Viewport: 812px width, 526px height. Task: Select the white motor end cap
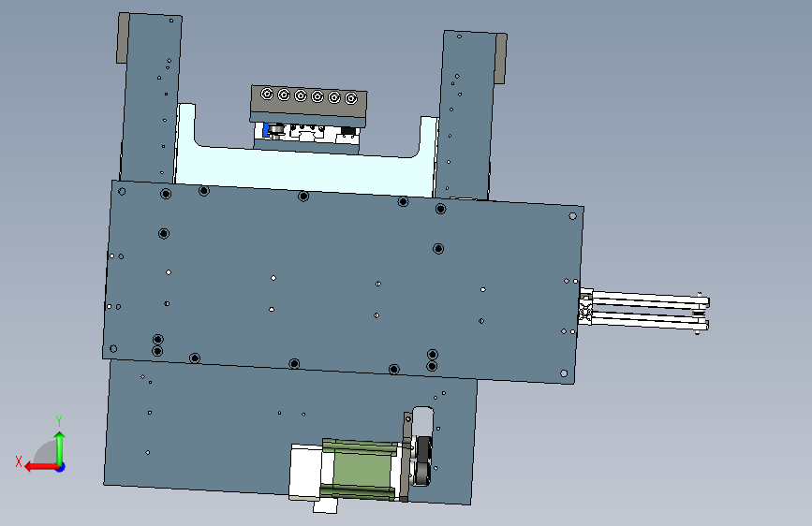tap(305, 472)
